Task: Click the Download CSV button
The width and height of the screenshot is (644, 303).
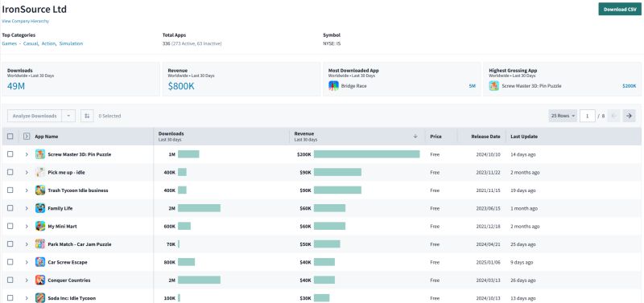Action: coord(620,10)
